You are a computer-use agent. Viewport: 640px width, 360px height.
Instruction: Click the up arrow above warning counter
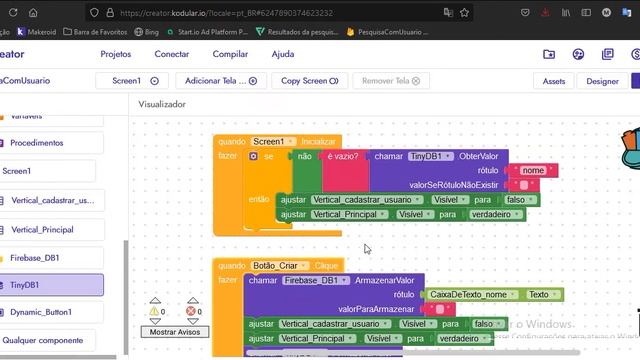tap(155, 300)
